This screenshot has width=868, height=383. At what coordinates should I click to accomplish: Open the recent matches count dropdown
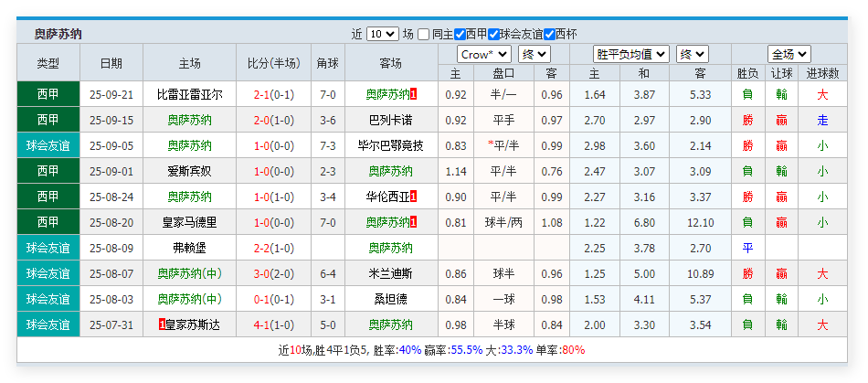382,34
